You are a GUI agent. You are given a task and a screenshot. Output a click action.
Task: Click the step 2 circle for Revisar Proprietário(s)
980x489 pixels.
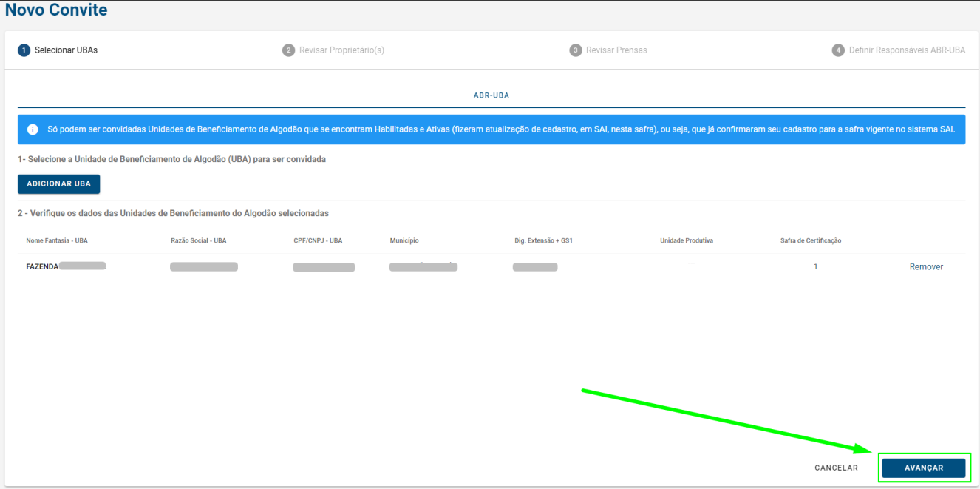(x=289, y=50)
